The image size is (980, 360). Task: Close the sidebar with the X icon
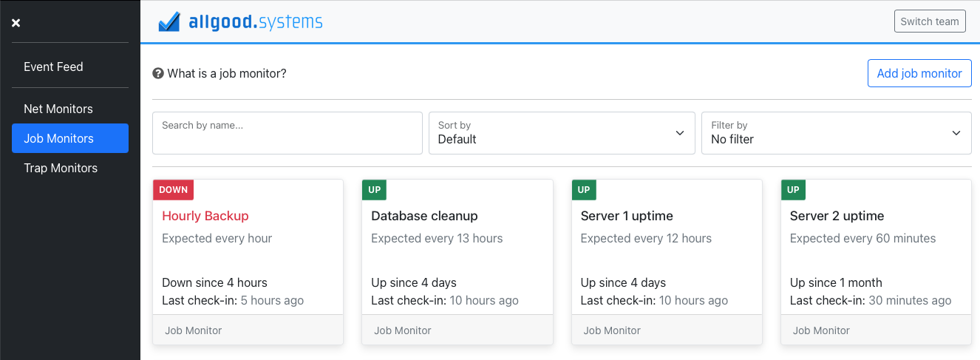point(16,23)
